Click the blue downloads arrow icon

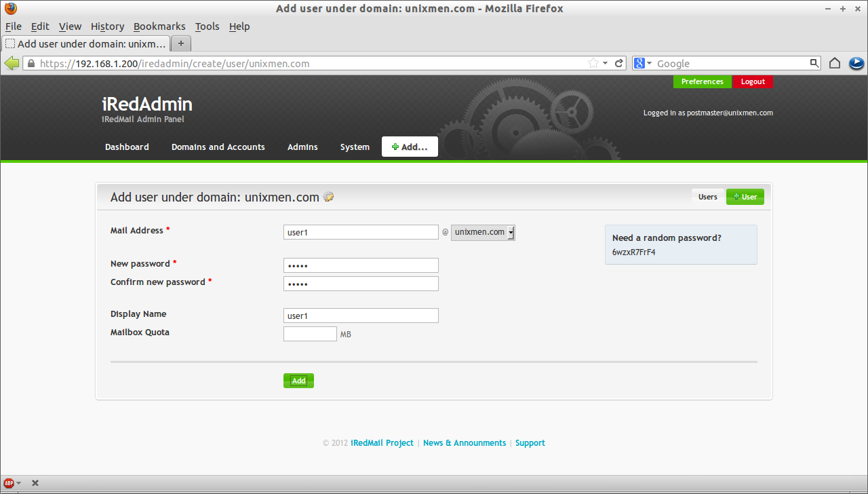coord(856,63)
